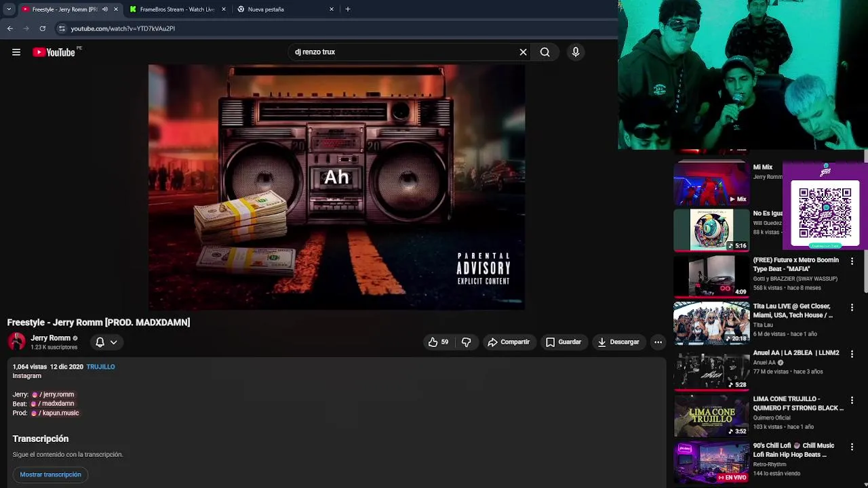The height and width of the screenshot is (488, 868).
Task: Open the No Es Igual video thumbnail
Action: (x=711, y=230)
